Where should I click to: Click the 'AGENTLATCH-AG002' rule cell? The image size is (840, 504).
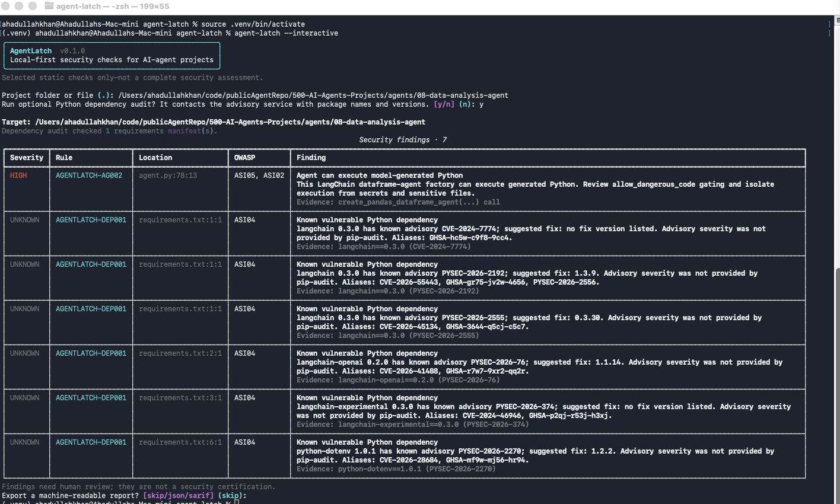coord(89,176)
